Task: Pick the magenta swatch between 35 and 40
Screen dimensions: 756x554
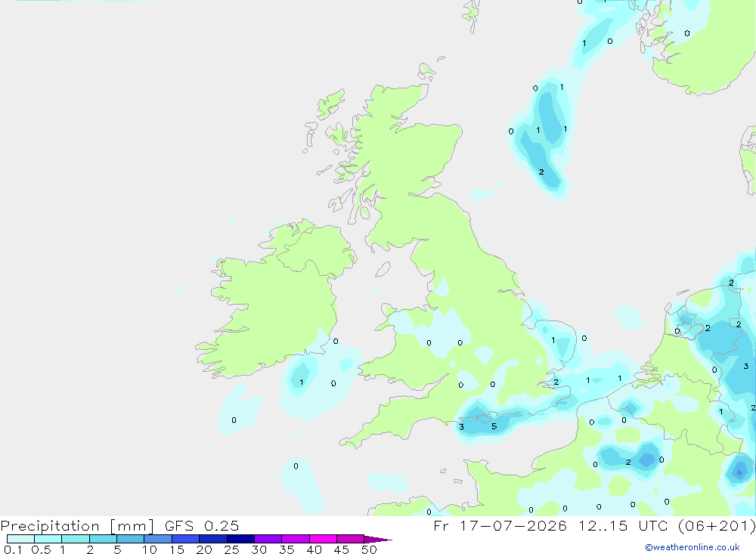Action: 296,539
